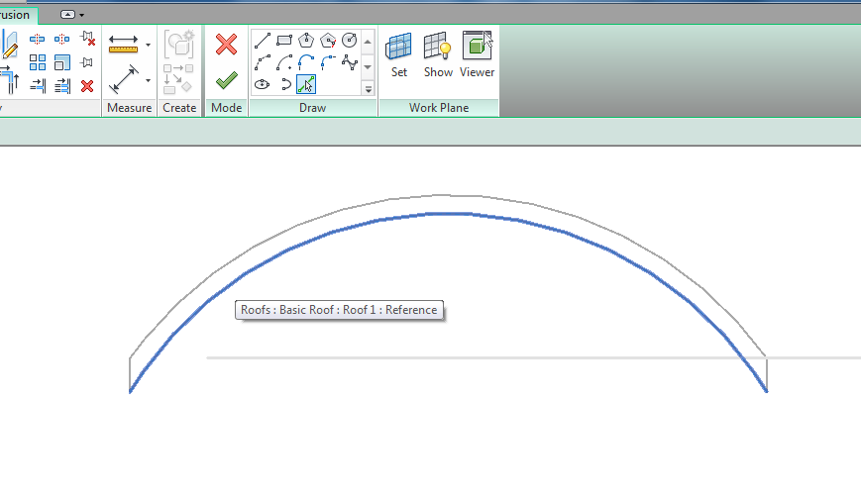The width and height of the screenshot is (861, 504).
Task: Toggle Show work plane visibility
Action: click(x=438, y=55)
